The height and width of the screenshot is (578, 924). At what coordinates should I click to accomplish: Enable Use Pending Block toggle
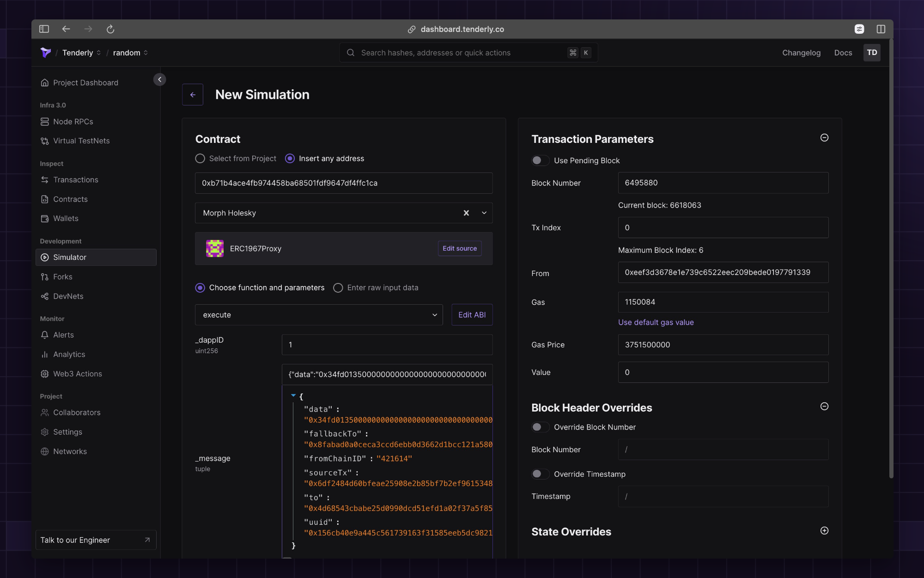click(x=540, y=160)
